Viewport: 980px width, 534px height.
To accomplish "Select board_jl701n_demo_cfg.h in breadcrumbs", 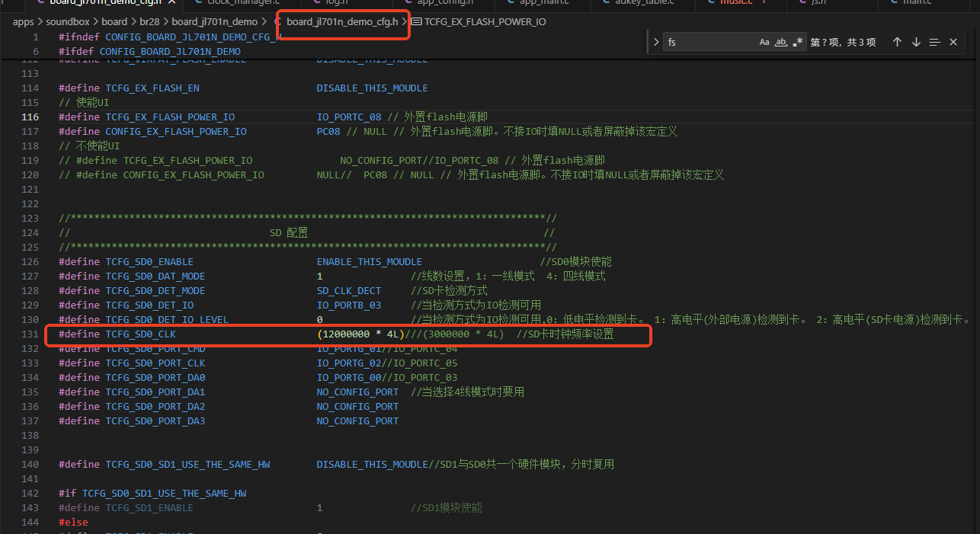I will click(342, 21).
